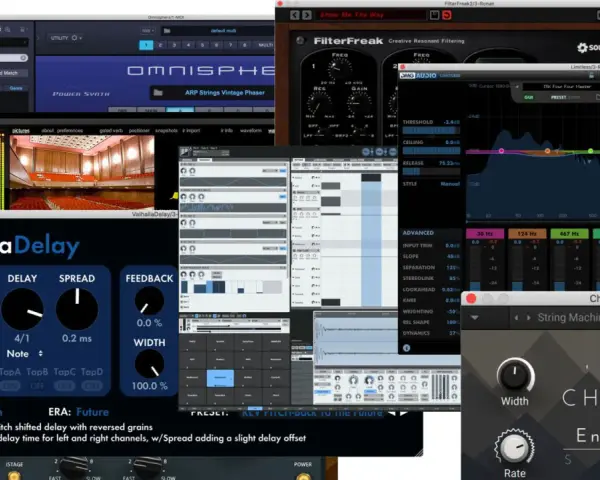The image size is (600, 480).
Task: Click ValhallaDelay Spread knob
Action: point(77,309)
